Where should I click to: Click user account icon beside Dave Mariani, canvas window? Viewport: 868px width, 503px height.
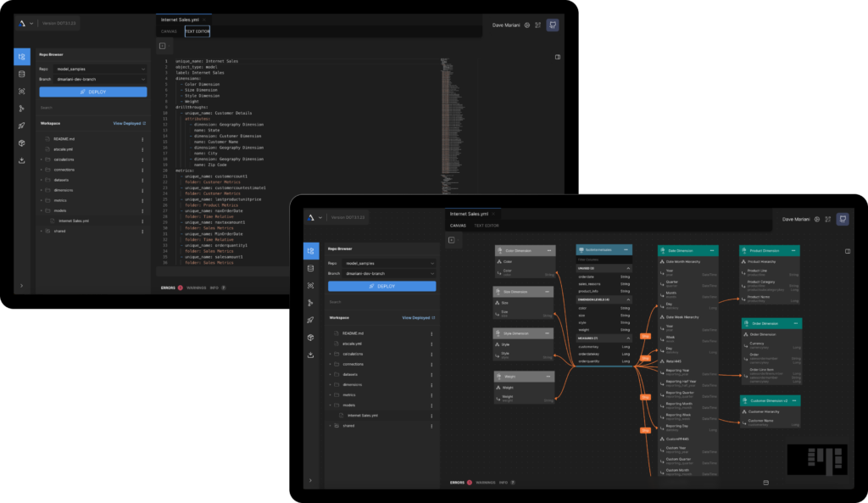click(817, 220)
